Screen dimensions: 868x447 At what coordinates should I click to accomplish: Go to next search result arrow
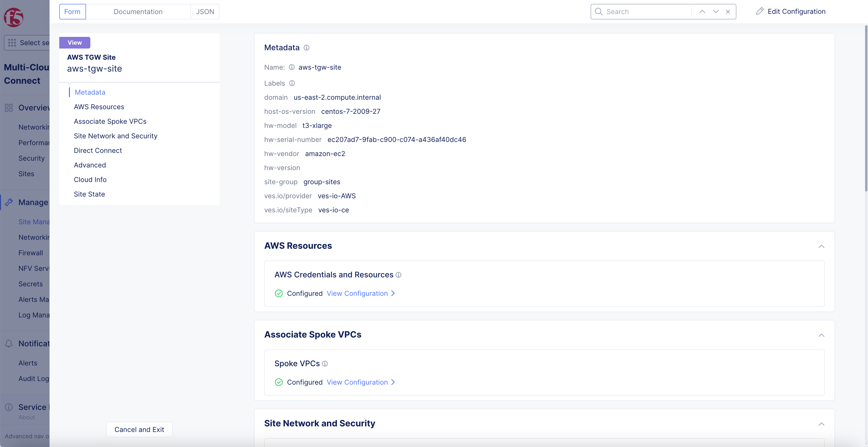[716, 12]
